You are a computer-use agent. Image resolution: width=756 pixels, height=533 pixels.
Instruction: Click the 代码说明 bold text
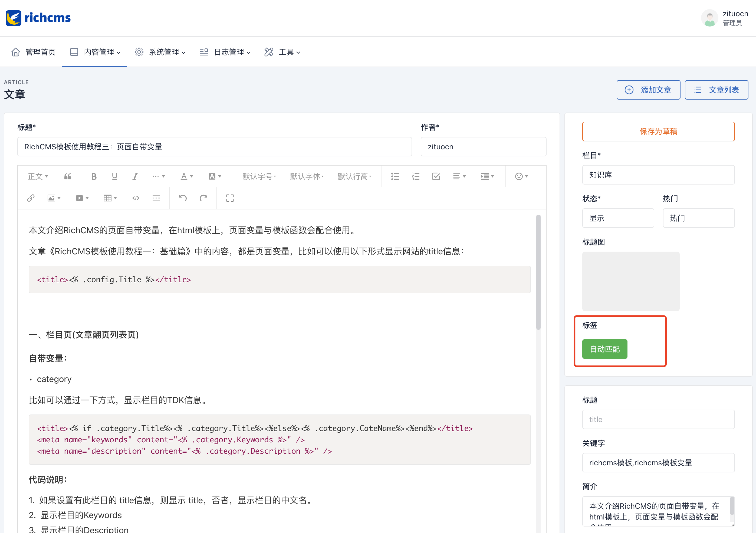pos(48,480)
